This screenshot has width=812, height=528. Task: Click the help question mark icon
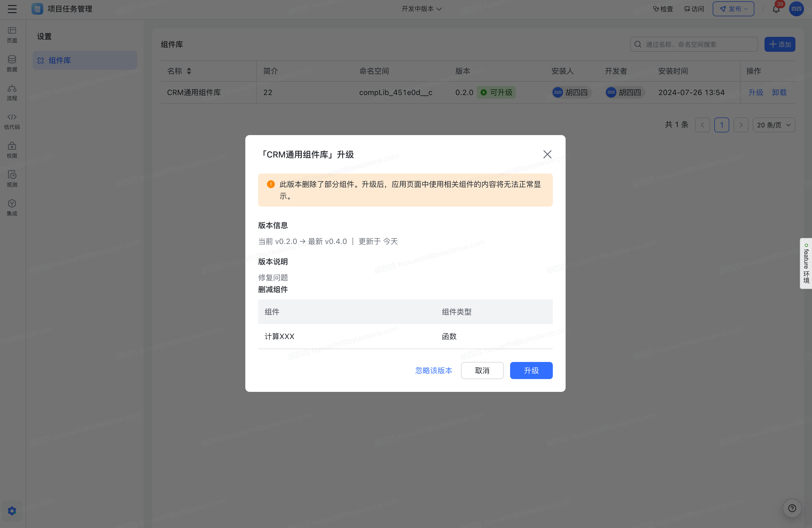(792, 508)
